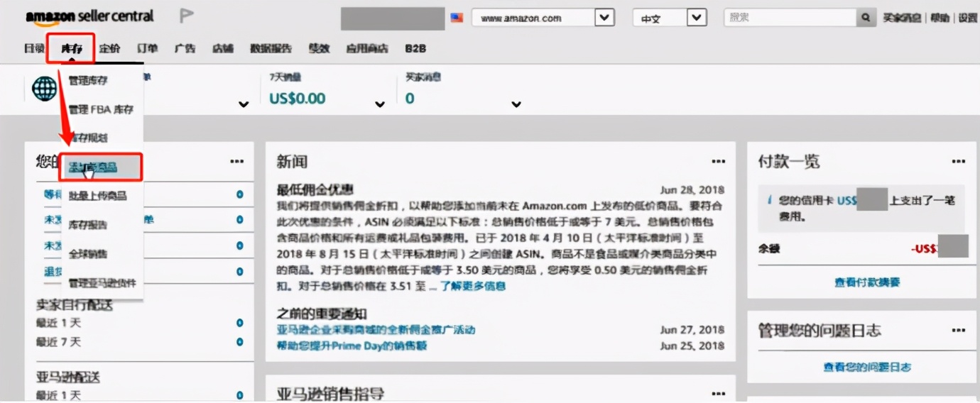Click the 买家消息 count 0

(410, 99)
